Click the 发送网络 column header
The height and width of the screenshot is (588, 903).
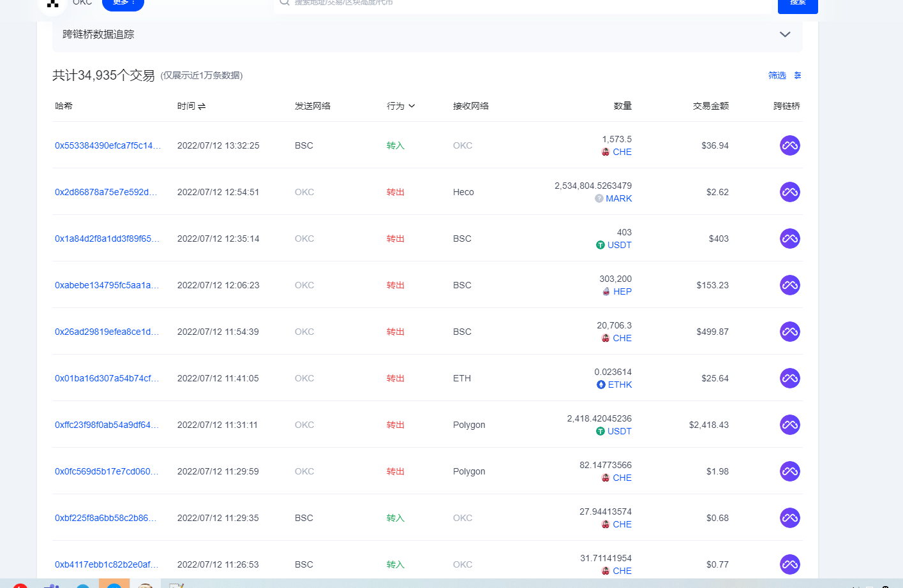pos(313,106)
